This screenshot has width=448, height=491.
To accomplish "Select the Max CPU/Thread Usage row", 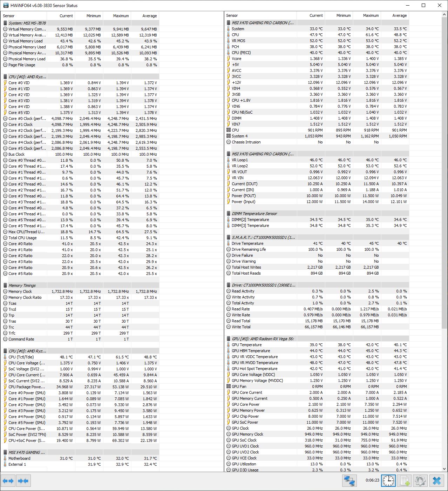I will (x=80, y=232).
